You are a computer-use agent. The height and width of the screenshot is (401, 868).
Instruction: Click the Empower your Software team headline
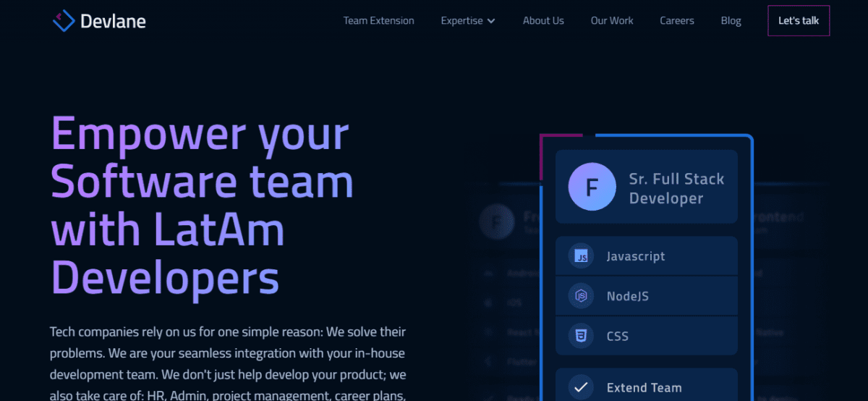click(202, 206)
